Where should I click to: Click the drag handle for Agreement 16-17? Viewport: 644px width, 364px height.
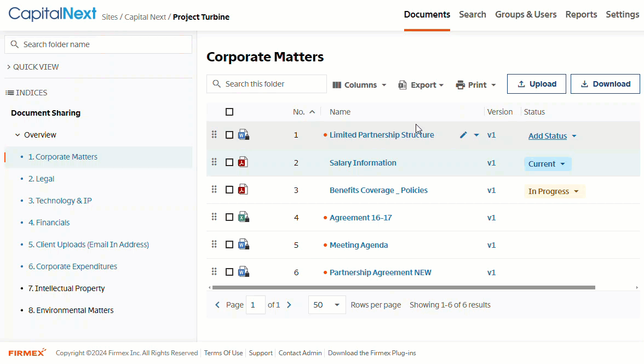pos(214,217)
